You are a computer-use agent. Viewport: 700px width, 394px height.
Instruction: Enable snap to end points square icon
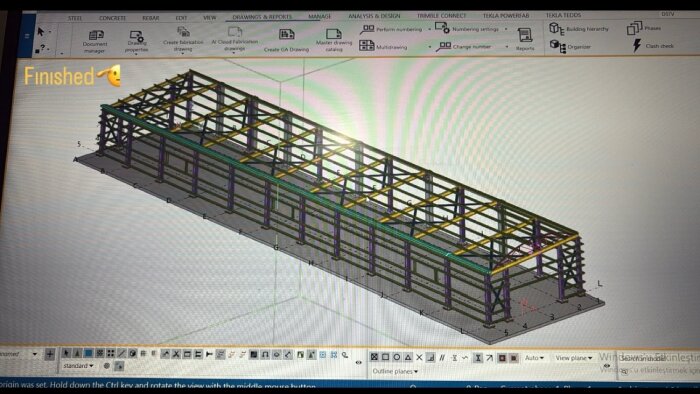click(x=386, y=357)
